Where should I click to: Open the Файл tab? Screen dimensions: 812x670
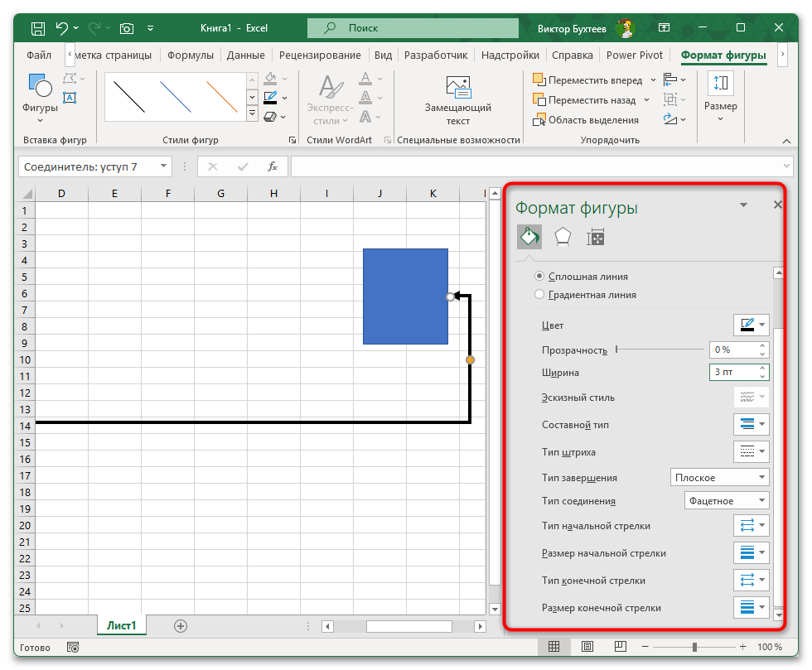coord(39,55)
